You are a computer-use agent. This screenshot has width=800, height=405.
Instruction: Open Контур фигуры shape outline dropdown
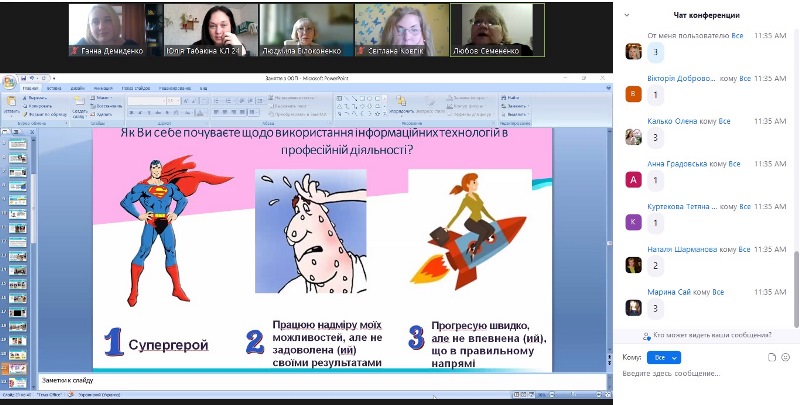click(466, 106)
